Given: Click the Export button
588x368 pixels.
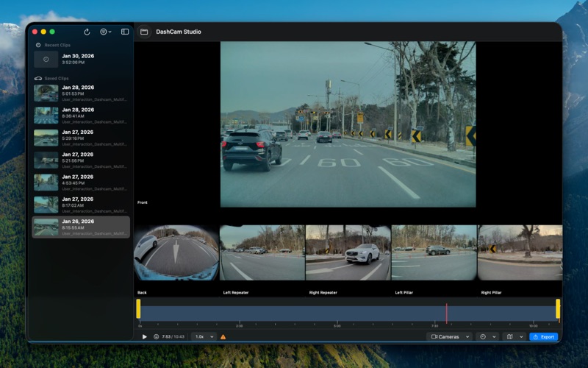Looking at the screenshot, I should tap(543, 337).
